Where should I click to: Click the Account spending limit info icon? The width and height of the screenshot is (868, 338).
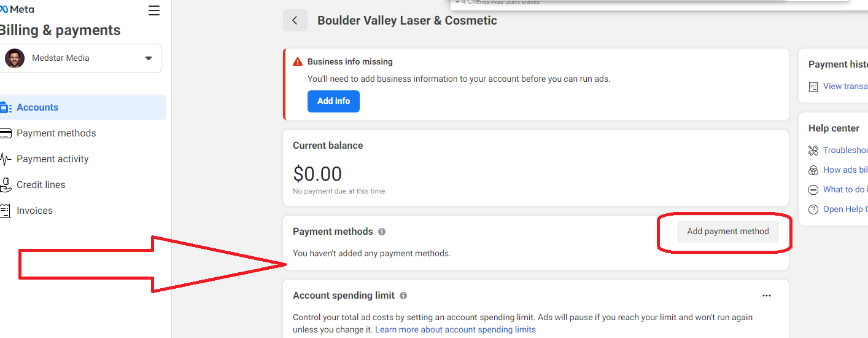pyautogui.click(x=403, y=296)
